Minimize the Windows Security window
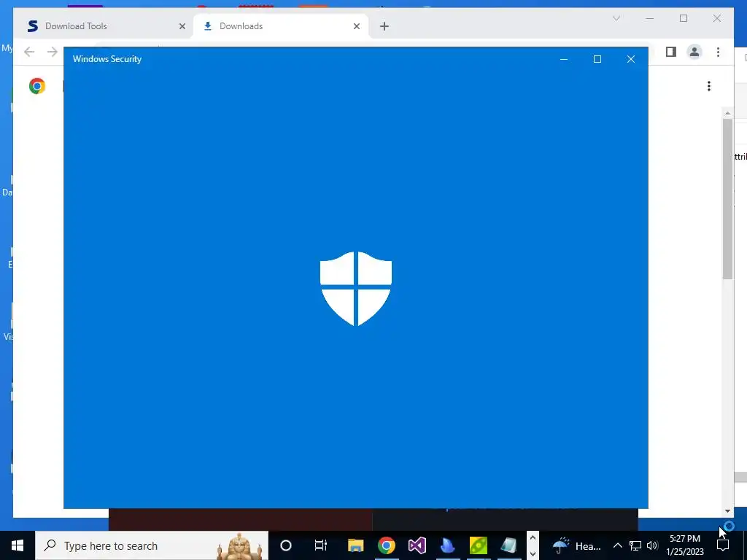Image resolution: width=747 pixels, height=560 pixels. coord(564,59)
